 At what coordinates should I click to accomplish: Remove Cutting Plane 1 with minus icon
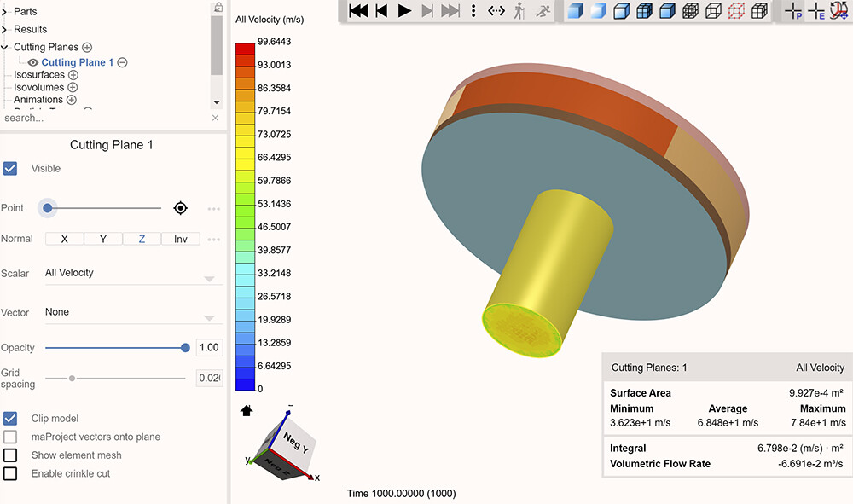[122, 62]
